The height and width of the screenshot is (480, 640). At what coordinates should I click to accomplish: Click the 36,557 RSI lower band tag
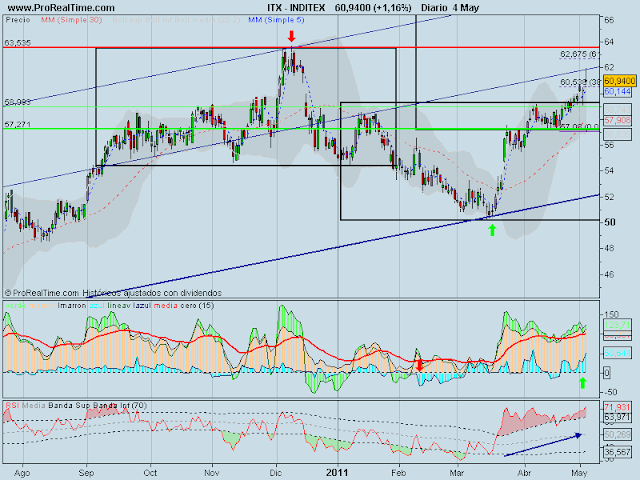coord(618,453)
